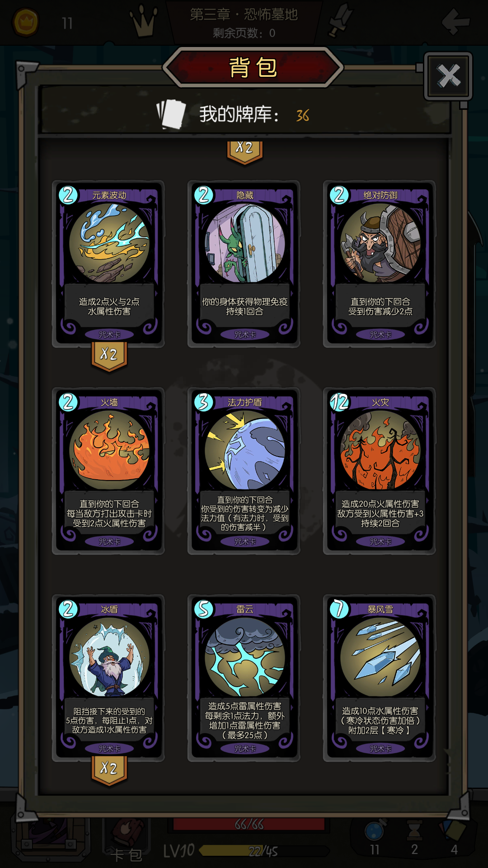Tap the sword icon in top bar
The height and width of the screenshot is (868, 488).
tap(340, 20)
